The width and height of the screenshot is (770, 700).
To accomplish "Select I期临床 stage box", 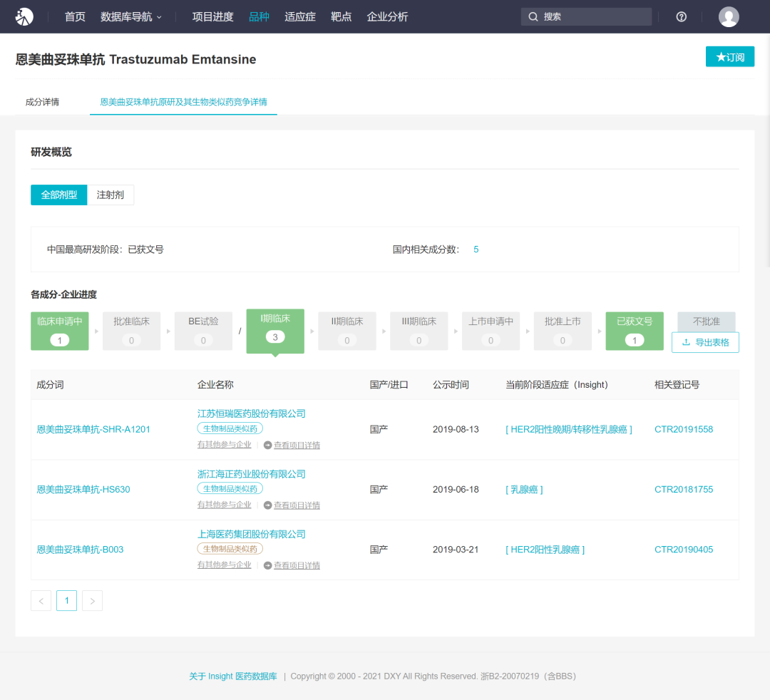I will (x=275, y=331).
